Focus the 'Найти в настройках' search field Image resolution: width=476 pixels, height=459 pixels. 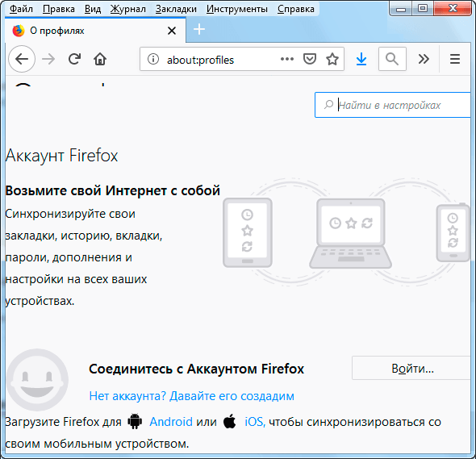[393, 105]
